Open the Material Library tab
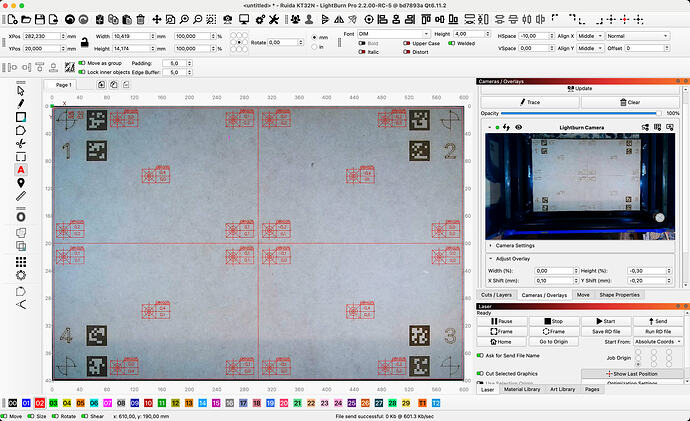Screen dimensions: 690x421 (x=522, y=389)
